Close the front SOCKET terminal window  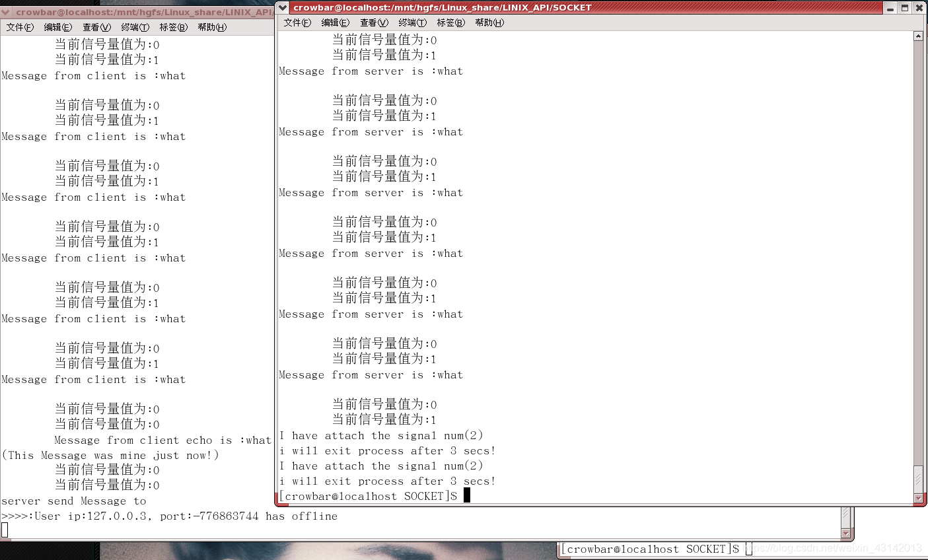coord(919,8)
